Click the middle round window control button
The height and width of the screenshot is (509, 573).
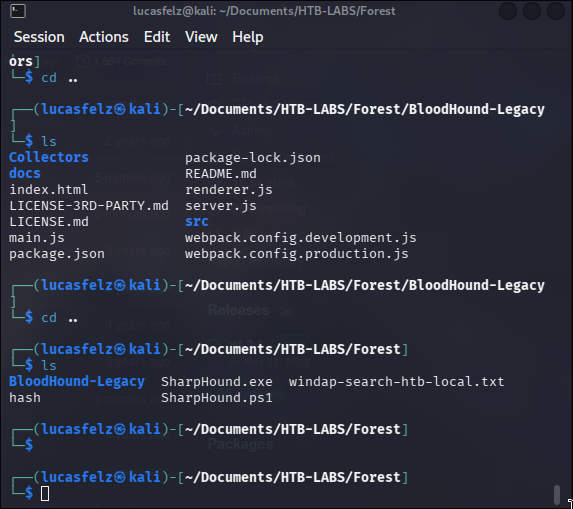pyautogui.click(x=532, y=11)
